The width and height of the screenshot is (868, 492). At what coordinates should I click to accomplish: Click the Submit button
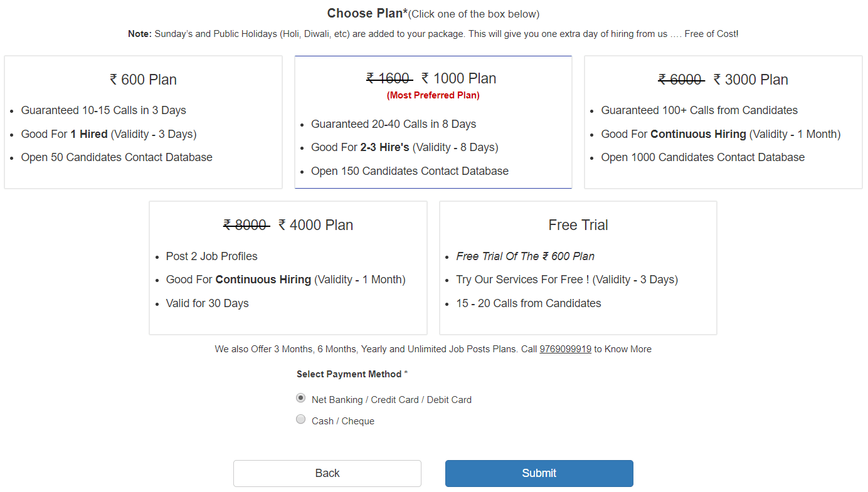539,473
